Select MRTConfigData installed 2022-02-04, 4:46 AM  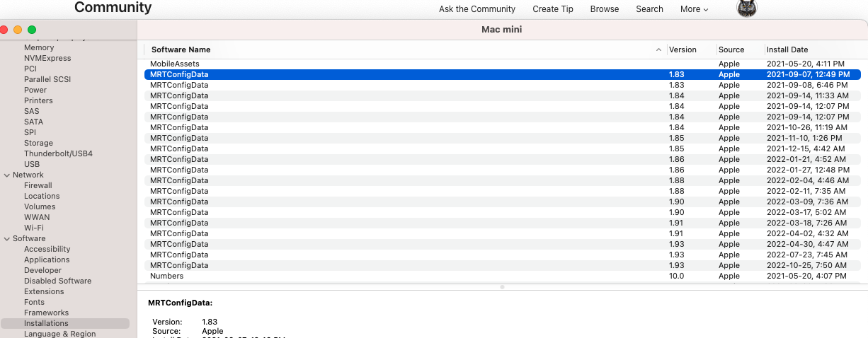pos(502,180)
